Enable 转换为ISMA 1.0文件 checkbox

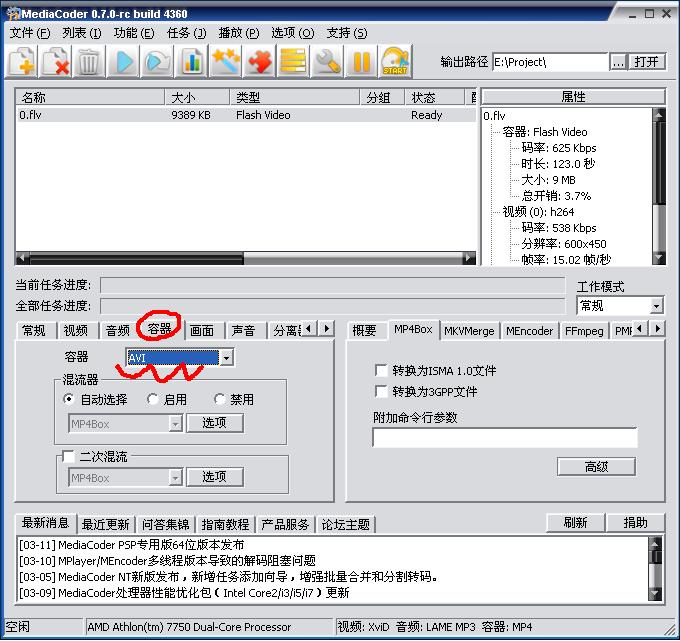(381, 370)
